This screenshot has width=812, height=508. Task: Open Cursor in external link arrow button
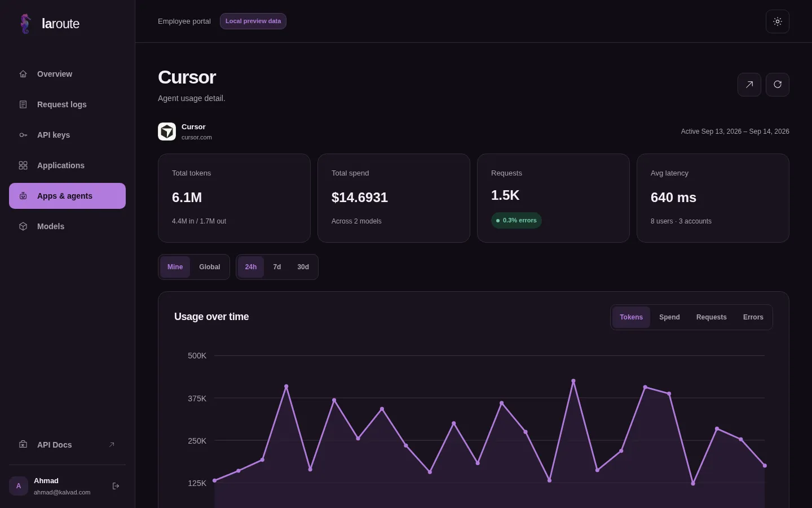[x=749, y=85]
